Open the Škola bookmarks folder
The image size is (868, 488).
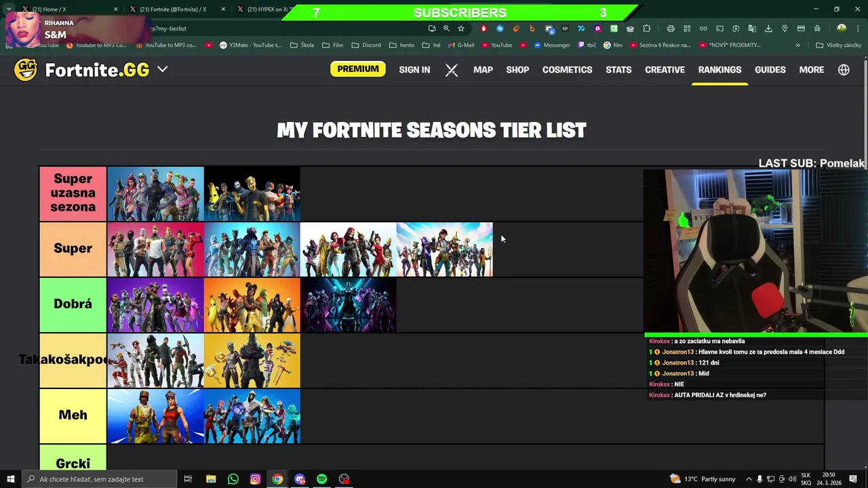coord(302,45)
